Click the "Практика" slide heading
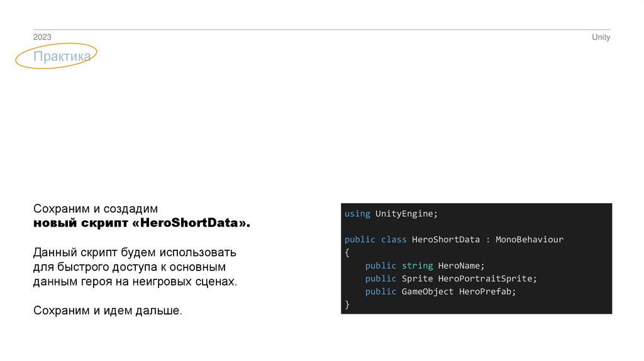Image resolution: width=644 pixels, height=361 pixels. click(62, 57)
